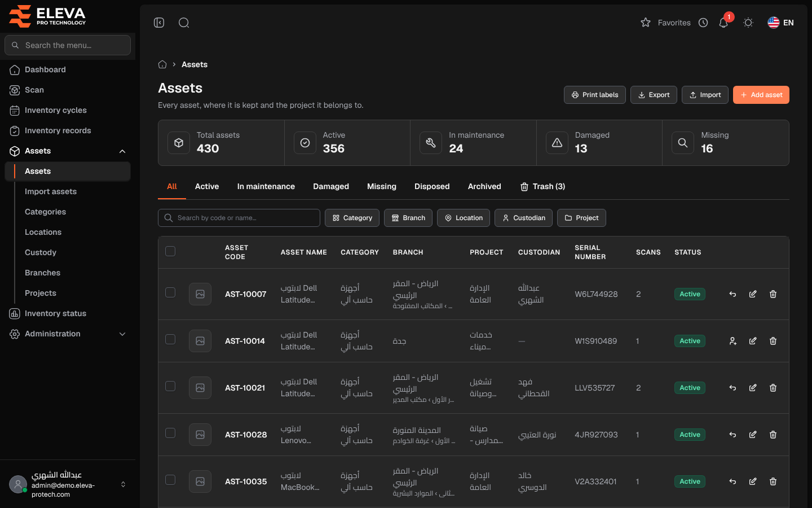
Task: Focus the Search by code or name field
Action: pos(239,218)
